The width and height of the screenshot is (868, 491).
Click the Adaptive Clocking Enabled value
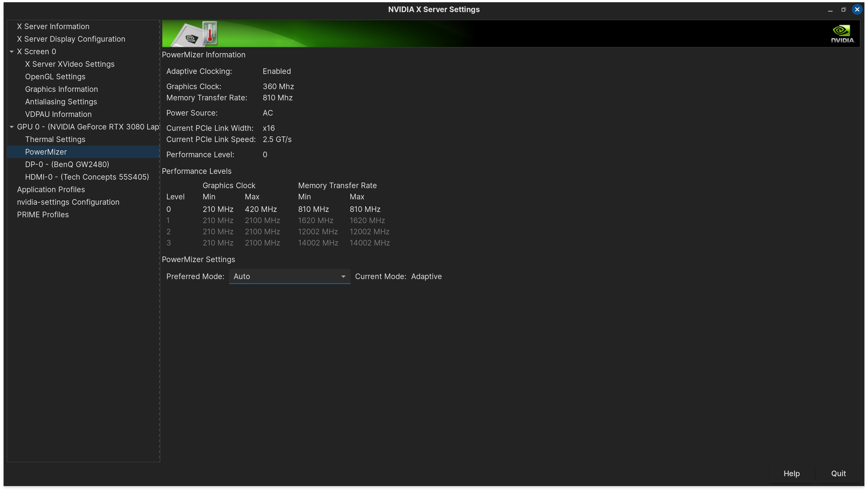click(x=277, y=71)
